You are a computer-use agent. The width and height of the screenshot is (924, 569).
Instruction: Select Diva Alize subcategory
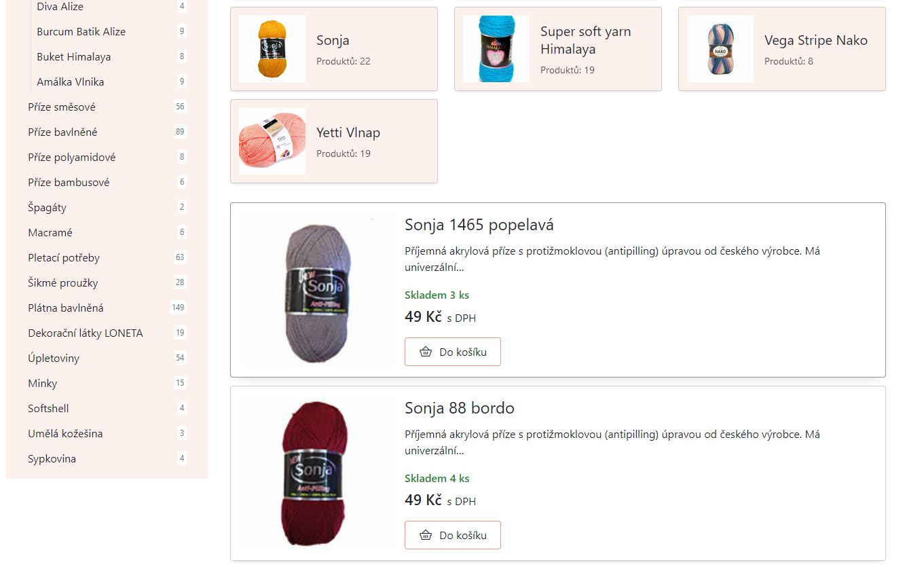[60, 7]
